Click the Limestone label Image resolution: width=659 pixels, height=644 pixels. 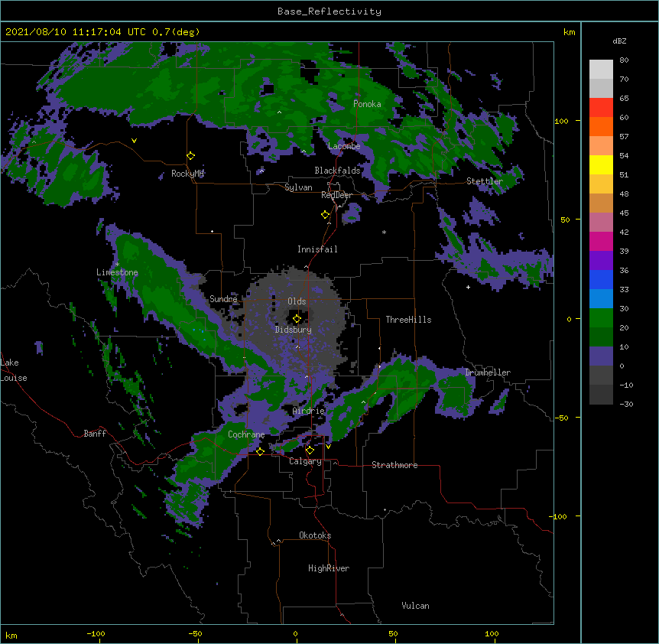tap(117, 272)
